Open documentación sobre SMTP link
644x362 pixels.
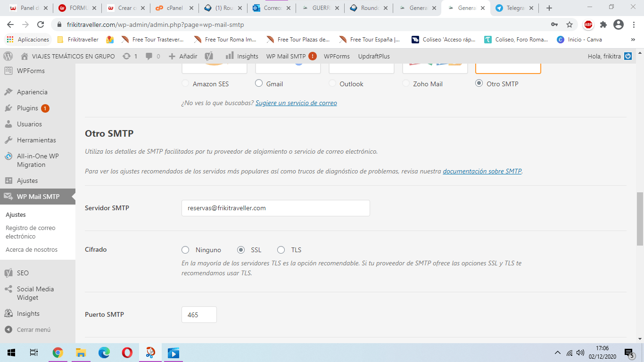482,171
